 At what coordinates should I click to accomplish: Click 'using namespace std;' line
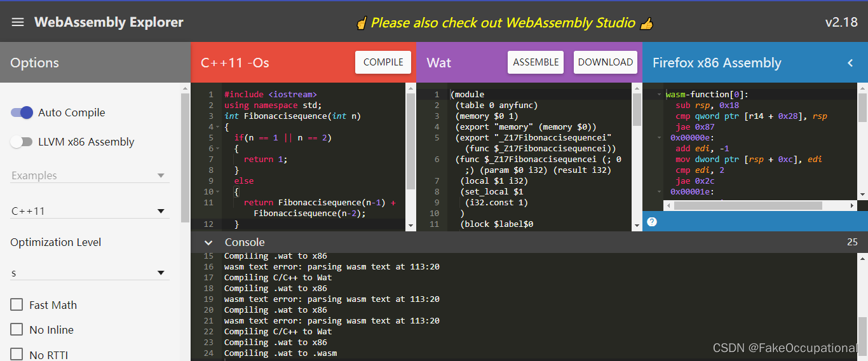tap(273, 106)
